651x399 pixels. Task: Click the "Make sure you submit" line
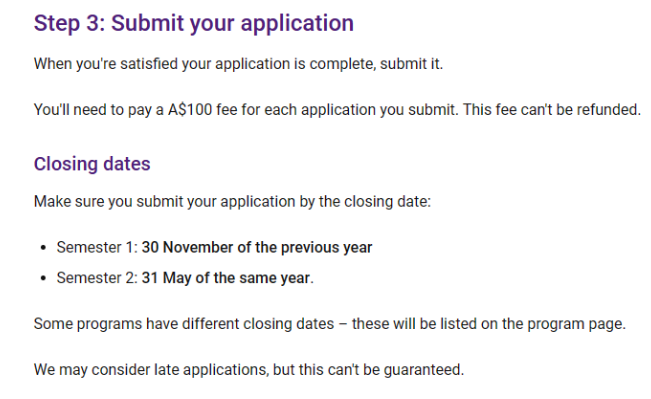(x=232, y=202)
